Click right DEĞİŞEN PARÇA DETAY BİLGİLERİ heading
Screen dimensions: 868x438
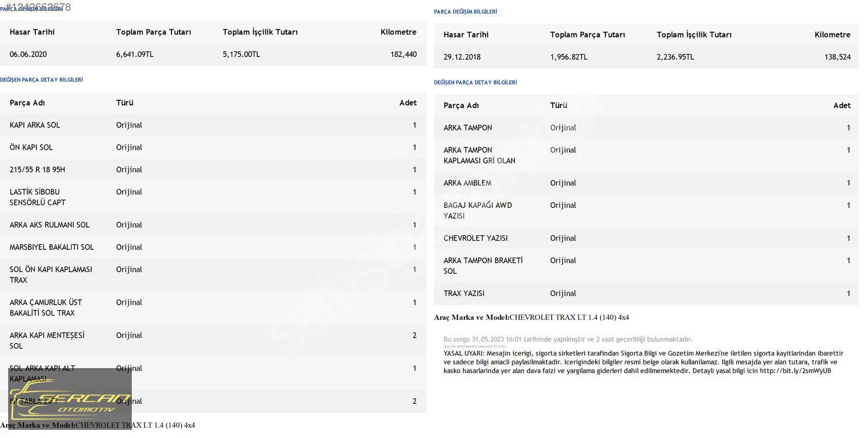(x=475, y=82)
